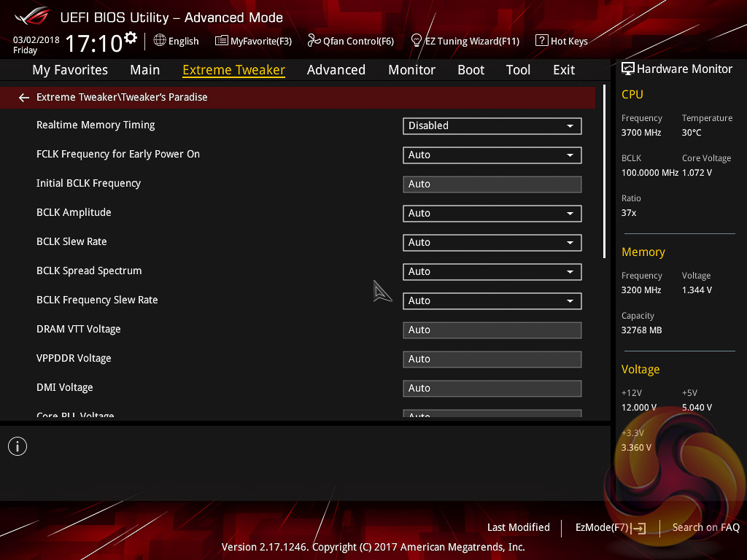Click the globe language icon
Screen dimensions: 747x560
click(x=160, y=41)
